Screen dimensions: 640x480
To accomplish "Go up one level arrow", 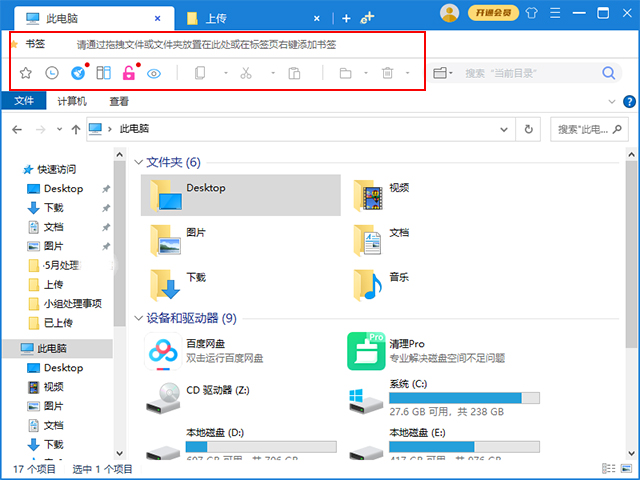I will [x=76, y=130].
